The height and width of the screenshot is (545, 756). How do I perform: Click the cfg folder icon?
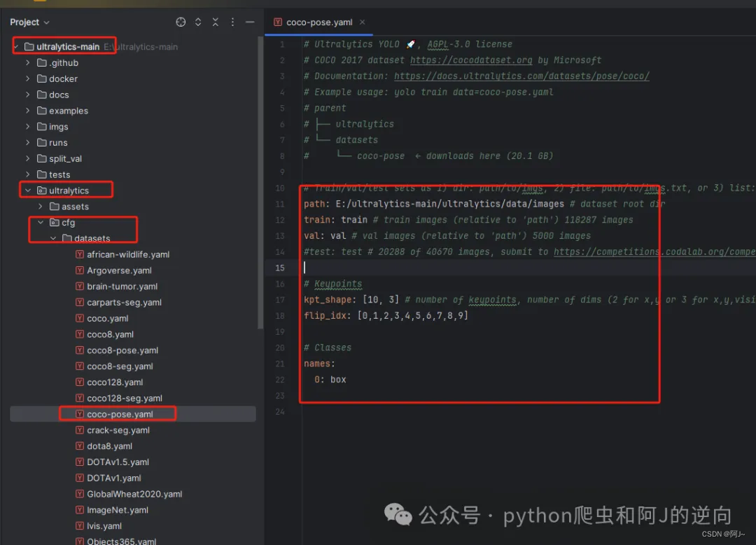coord(55,222)
